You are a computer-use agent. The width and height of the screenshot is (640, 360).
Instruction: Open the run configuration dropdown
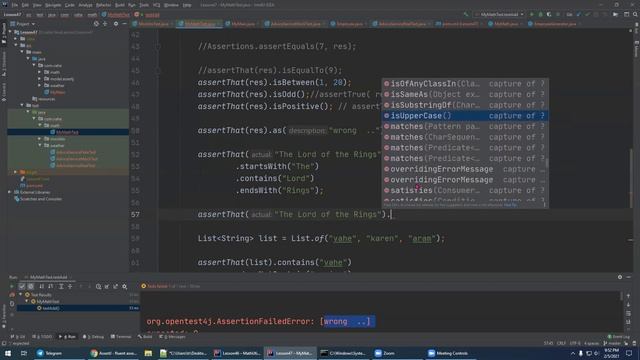(500, 14)
